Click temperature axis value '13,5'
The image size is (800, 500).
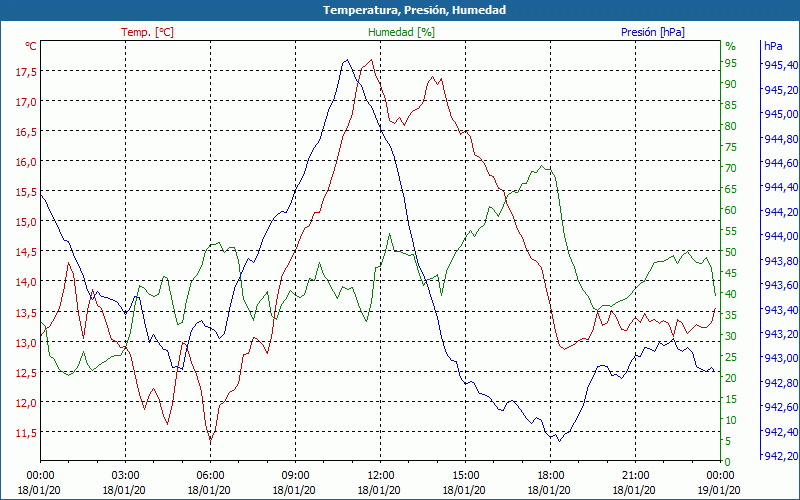coord(26,312)
